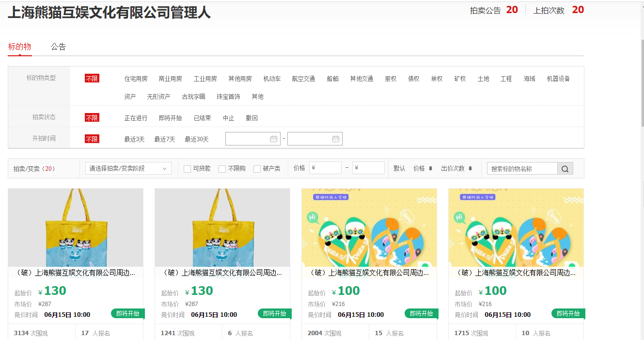Filter by 海域 type
644x340 pixels.
pyautogui.click(x=530, y=79)
